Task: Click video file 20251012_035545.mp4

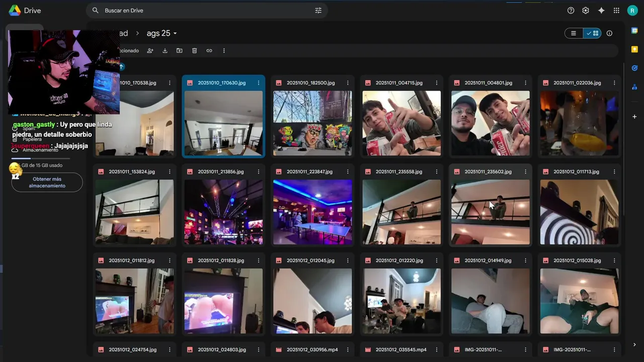Action: point(401,350)
